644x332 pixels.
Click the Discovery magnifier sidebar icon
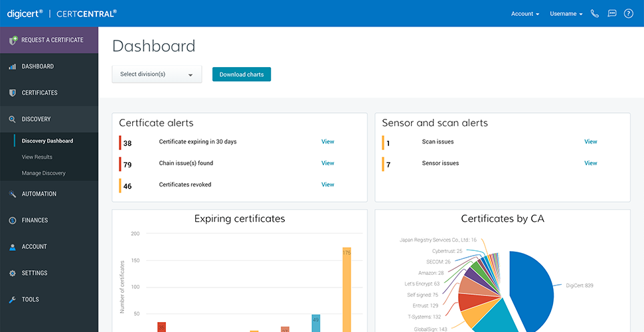(x=12, y=120)
